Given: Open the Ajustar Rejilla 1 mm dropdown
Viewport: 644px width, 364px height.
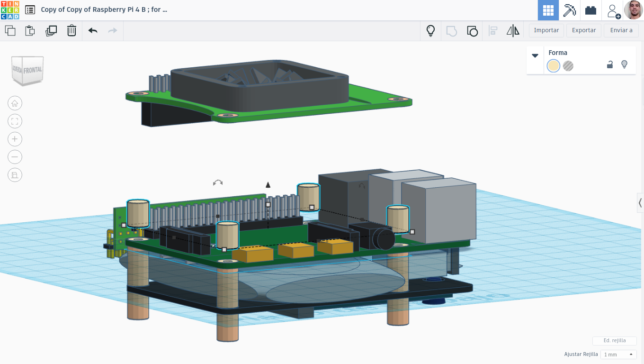Looking at the screenshot, I should 618,355.
